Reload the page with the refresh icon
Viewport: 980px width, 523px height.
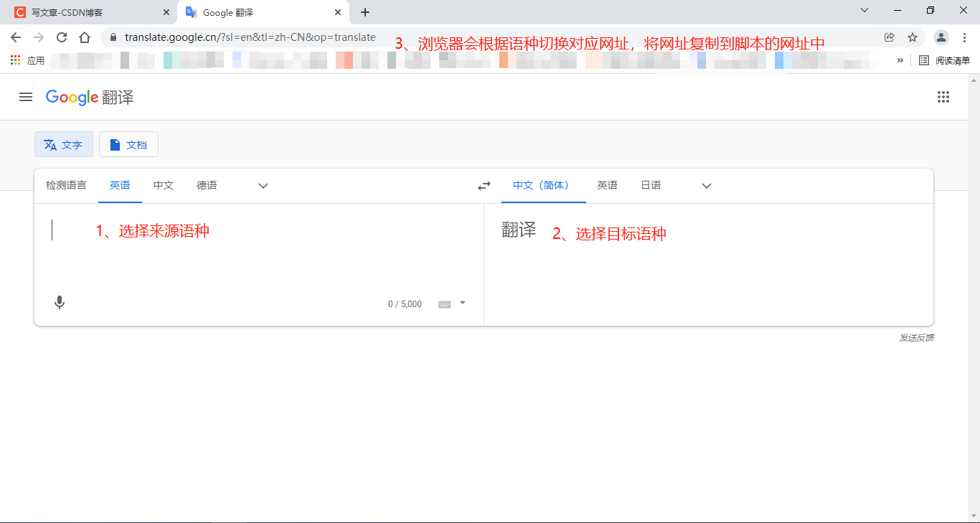[61, 37]
